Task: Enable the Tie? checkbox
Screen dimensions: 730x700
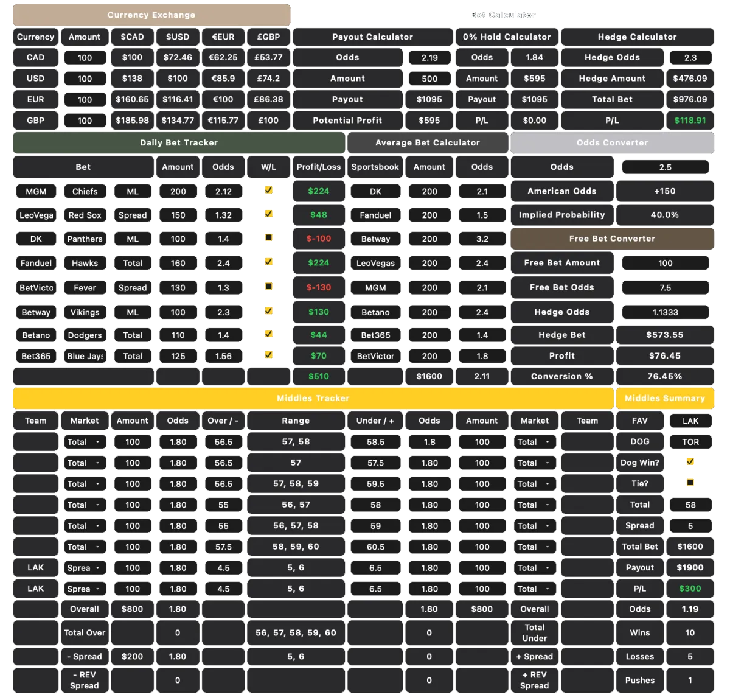Action: coord(690,483)
